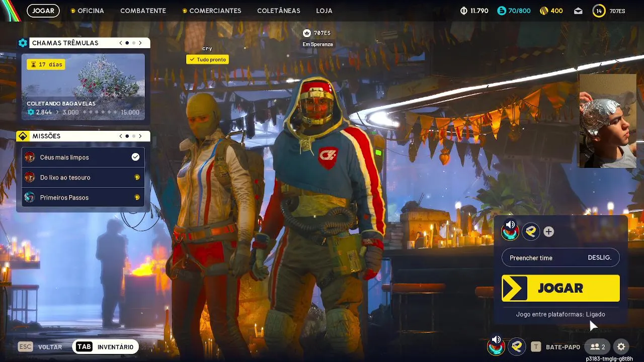Click the Bagavelas progress bar dots

101,112
